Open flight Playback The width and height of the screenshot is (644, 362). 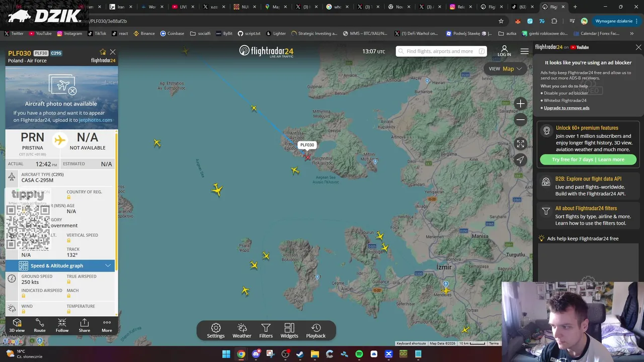[316, 331]
